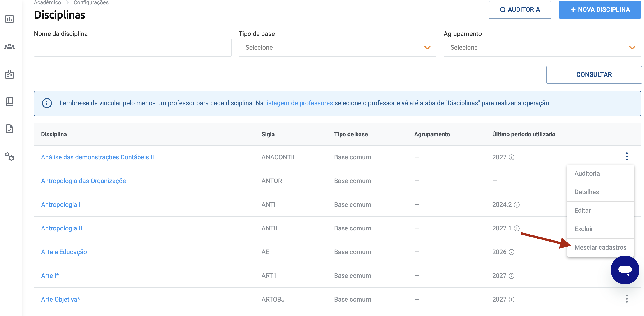Click the ART1 sigla cell

[269, 276]
